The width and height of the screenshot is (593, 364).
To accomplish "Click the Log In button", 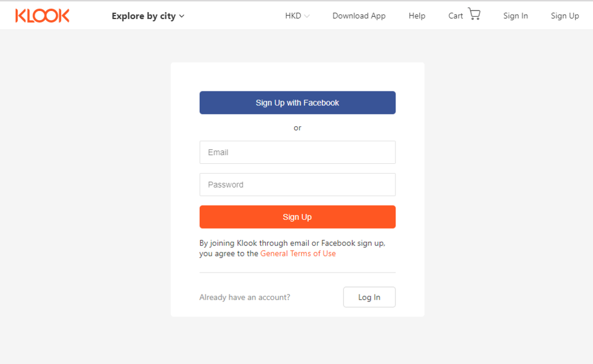I will 369,297.
